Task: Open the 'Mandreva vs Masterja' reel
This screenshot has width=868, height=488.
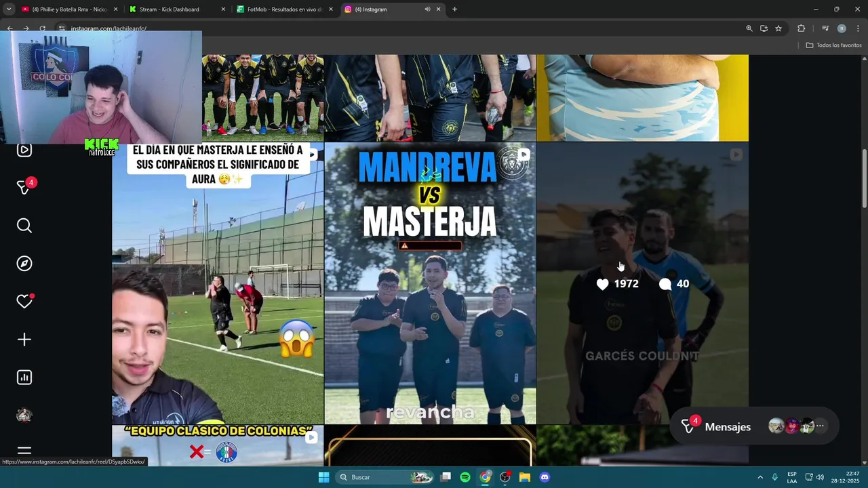Action: (x=430, y=283)
